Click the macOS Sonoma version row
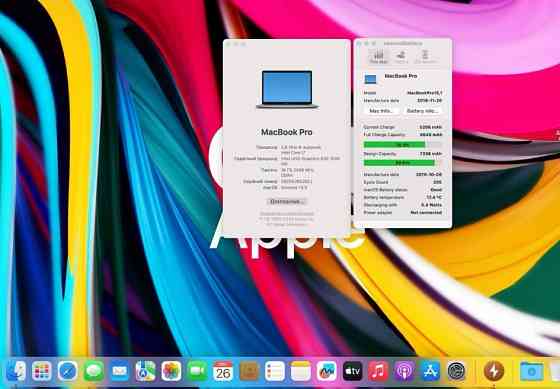 288,188
